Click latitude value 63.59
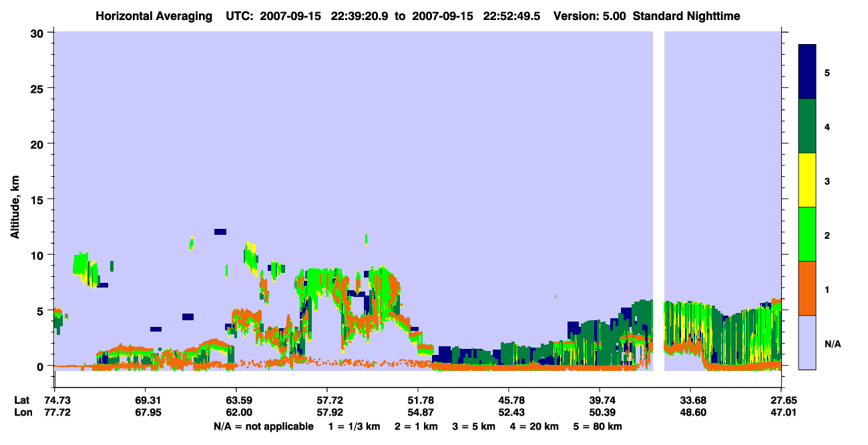868x445 pixels. coord(236,400)
